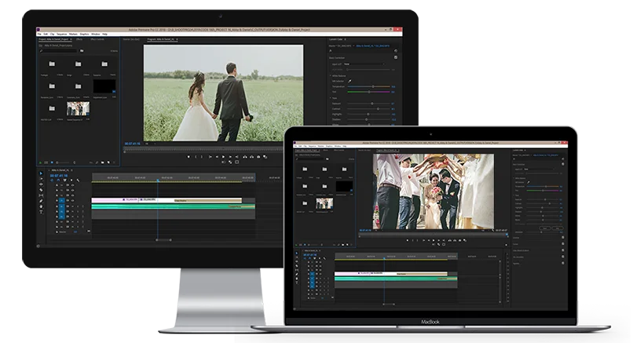The image size is (644, 343).
Task: Select the Hand tool on the monitor
Action: pos(41,206)
